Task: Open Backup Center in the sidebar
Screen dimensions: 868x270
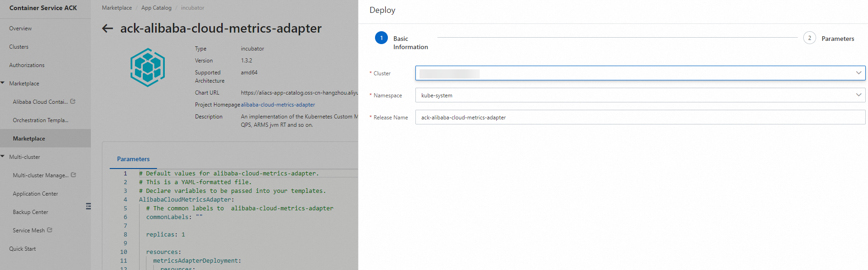Action: pos(30,212)
